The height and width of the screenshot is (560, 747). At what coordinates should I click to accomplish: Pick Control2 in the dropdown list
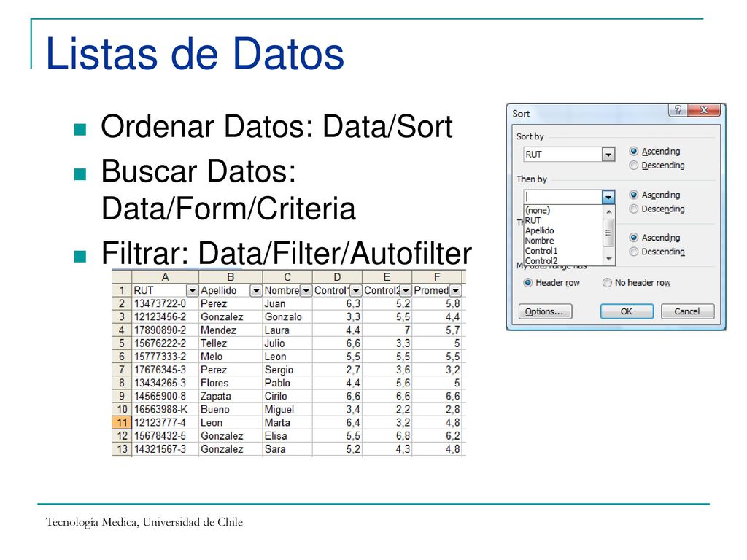coord(563,260)
